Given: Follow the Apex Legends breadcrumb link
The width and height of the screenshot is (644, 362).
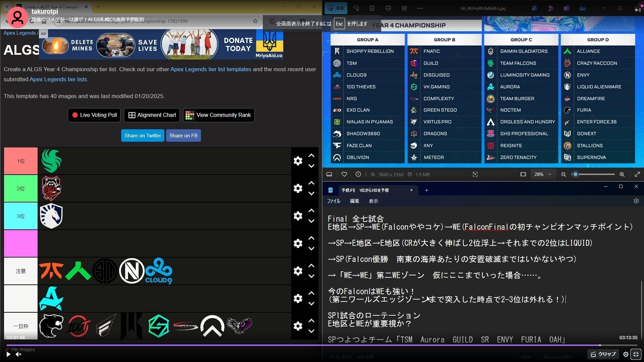Looking at the screenshot, I should [19, 33].
